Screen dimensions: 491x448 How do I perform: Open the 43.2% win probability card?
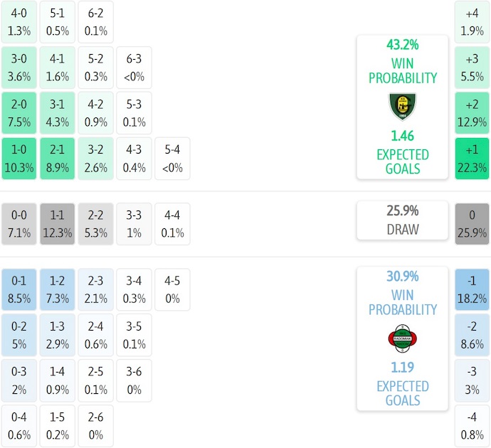point(403,107)
